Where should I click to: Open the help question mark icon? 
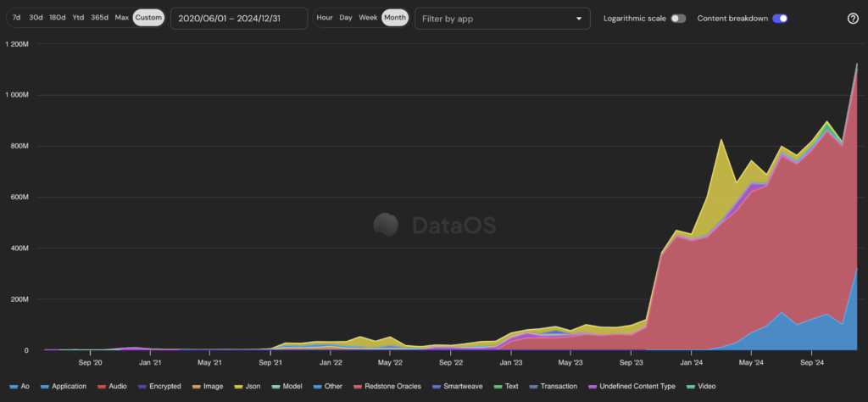[853, 19]
